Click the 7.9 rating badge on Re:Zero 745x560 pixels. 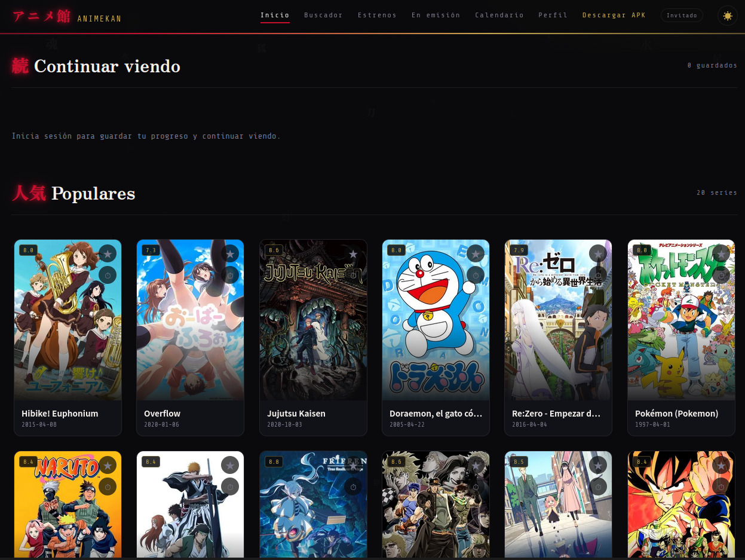[x=519, y=250]
